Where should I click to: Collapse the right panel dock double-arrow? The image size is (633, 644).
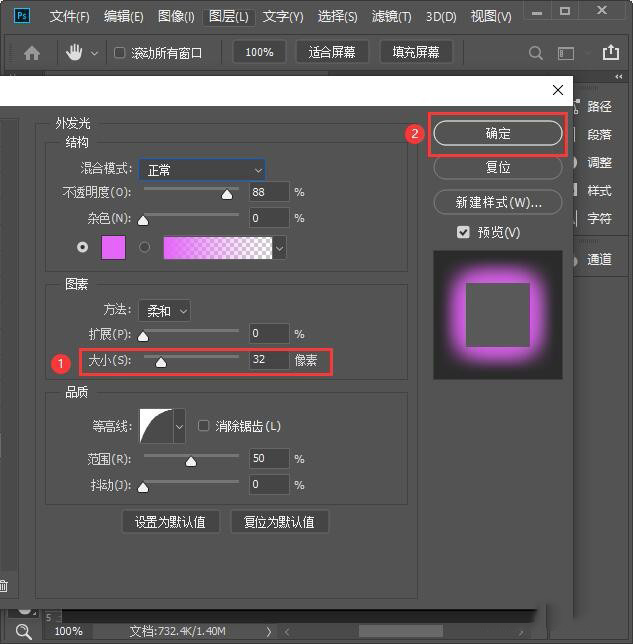pos(619,77)
